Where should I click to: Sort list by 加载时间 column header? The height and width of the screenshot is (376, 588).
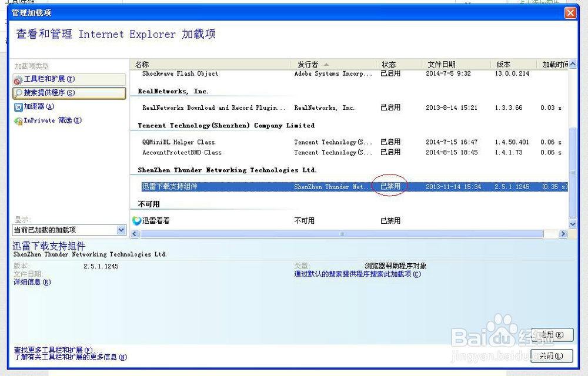tap(553, 65)
